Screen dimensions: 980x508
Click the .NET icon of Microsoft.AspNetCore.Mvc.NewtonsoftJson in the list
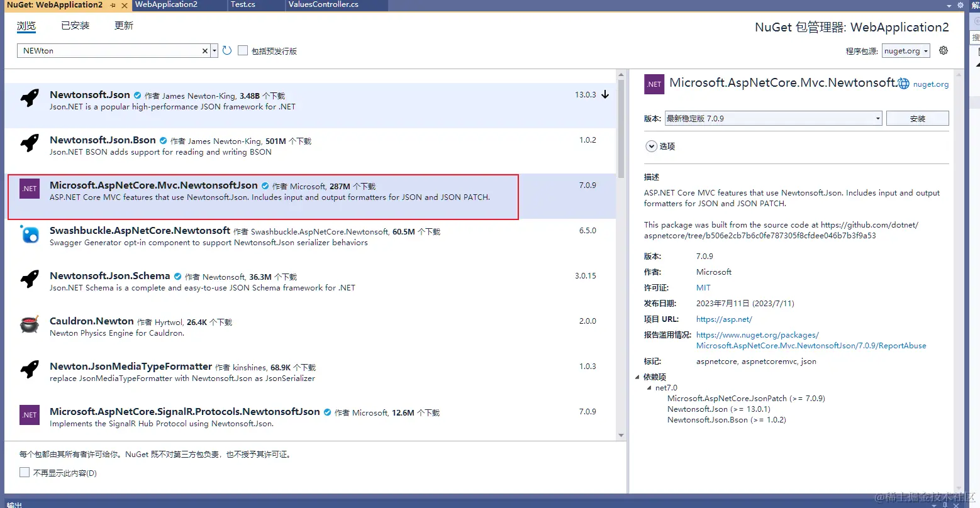point(30,189)
